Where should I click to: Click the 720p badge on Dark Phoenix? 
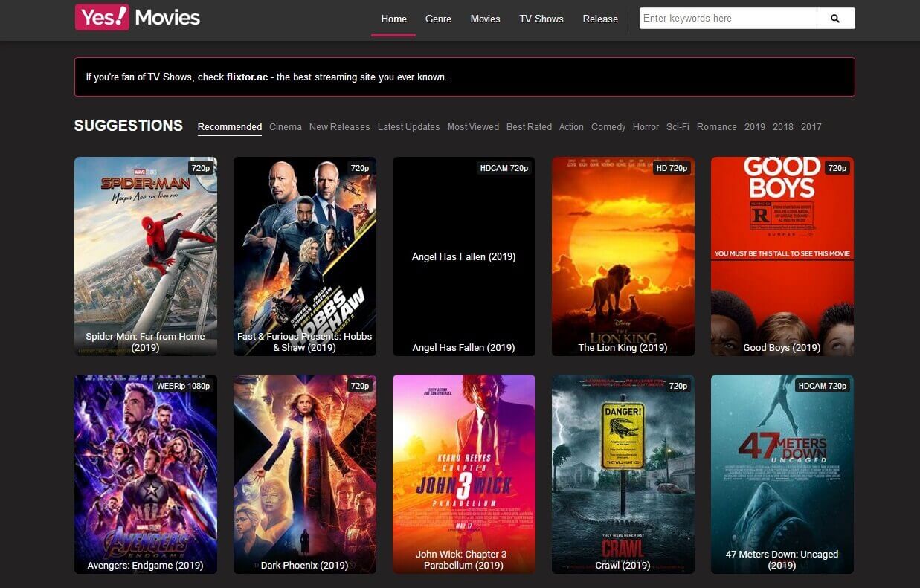[360, 386]
